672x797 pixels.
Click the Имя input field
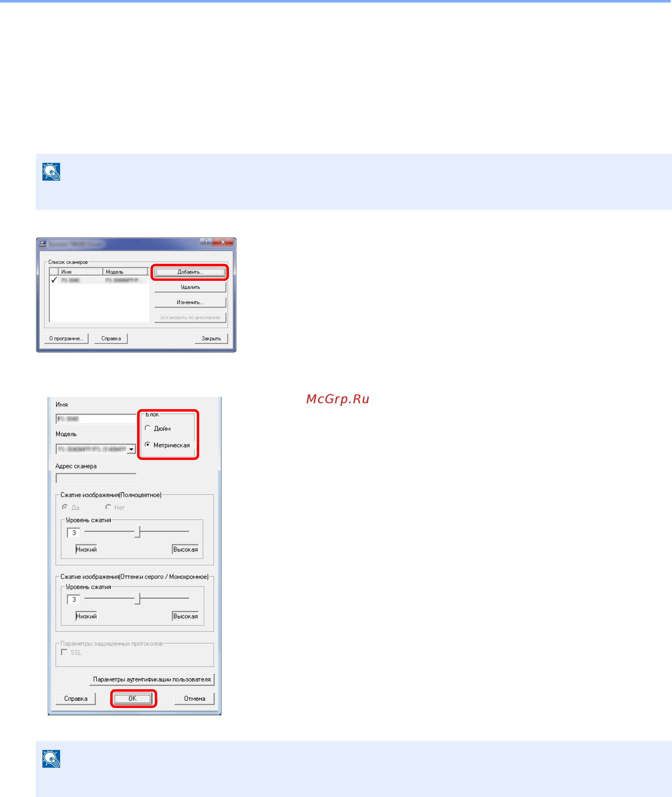point(96,419)
